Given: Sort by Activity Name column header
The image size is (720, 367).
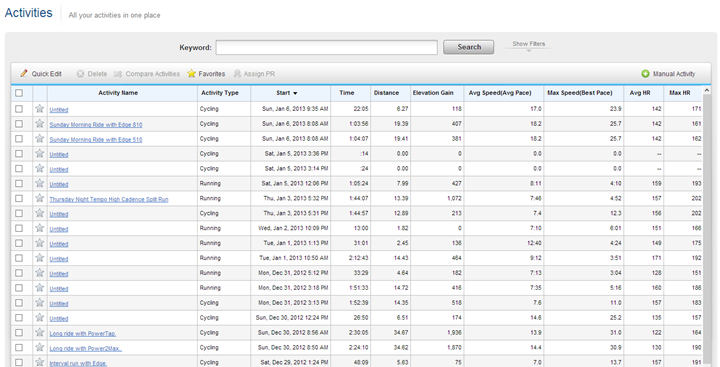Looking at the screenshot, I should point(118,93).
